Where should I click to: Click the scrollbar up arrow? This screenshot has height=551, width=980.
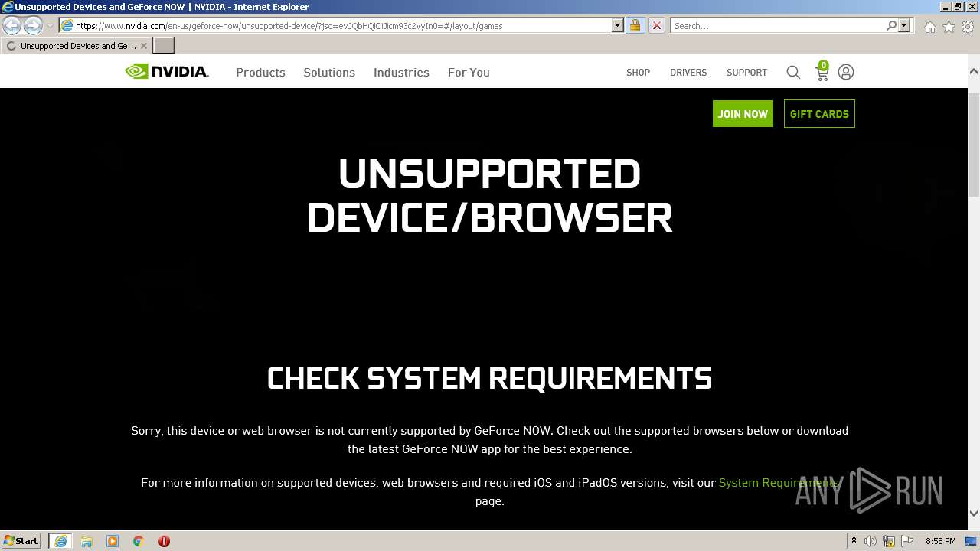click(x=974, y=71)
